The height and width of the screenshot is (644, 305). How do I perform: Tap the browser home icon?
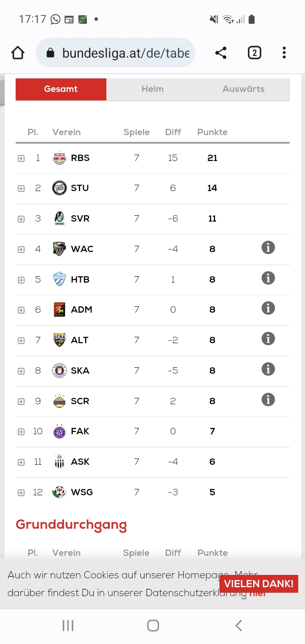[18, 53]
